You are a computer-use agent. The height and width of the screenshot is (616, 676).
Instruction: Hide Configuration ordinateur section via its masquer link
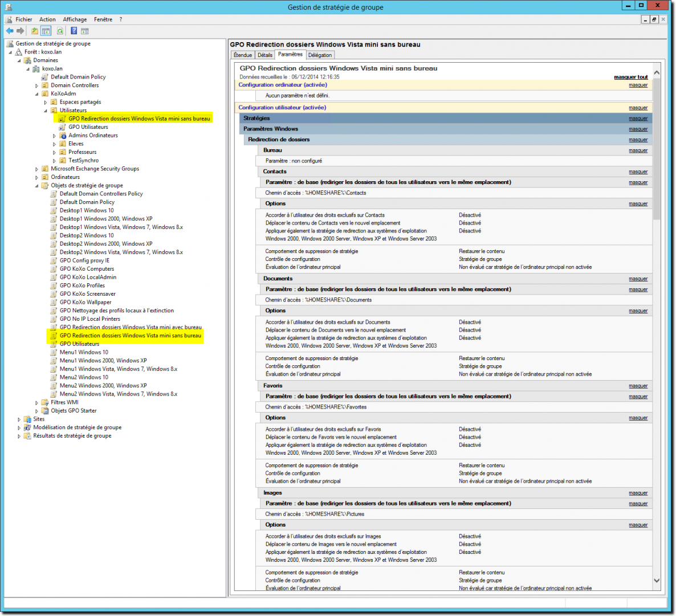coord(638,85)
